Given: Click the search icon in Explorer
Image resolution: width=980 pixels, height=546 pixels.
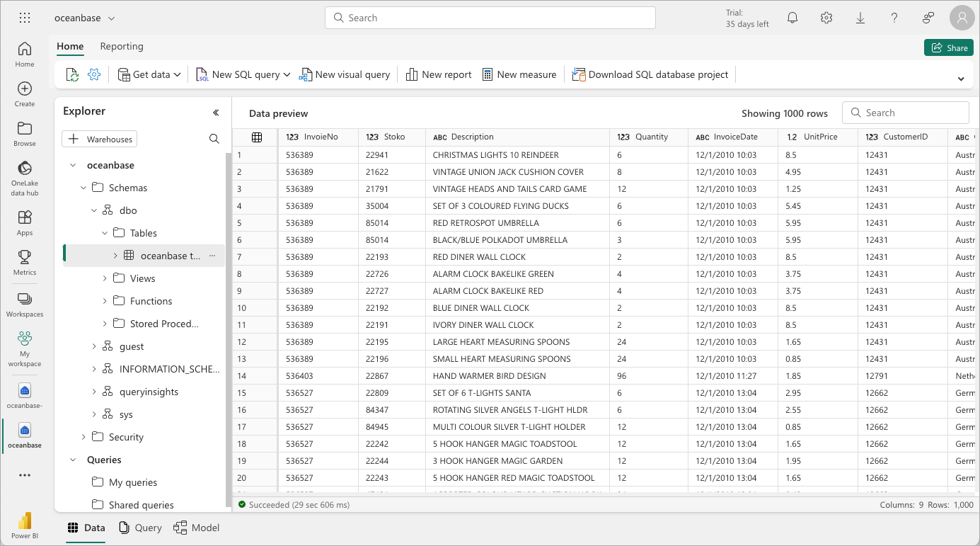Looking at the screenshot, I should click(x=214, y=139).
